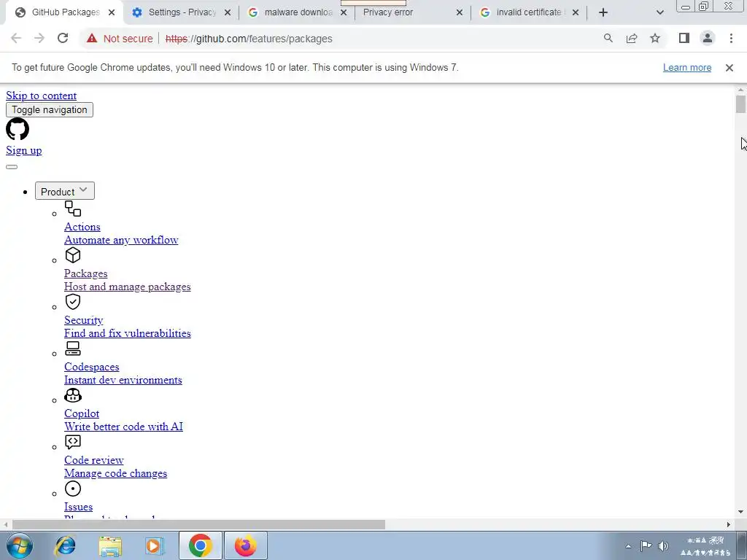Click the Copilot text link
The image size is (747, 560).
[x=82, y=414]
